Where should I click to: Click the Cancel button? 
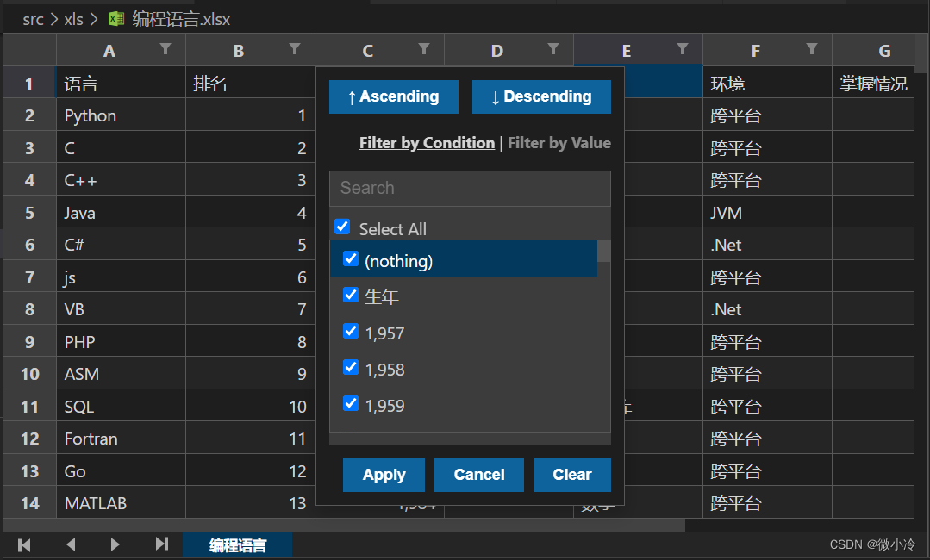(x=478, y=475)
